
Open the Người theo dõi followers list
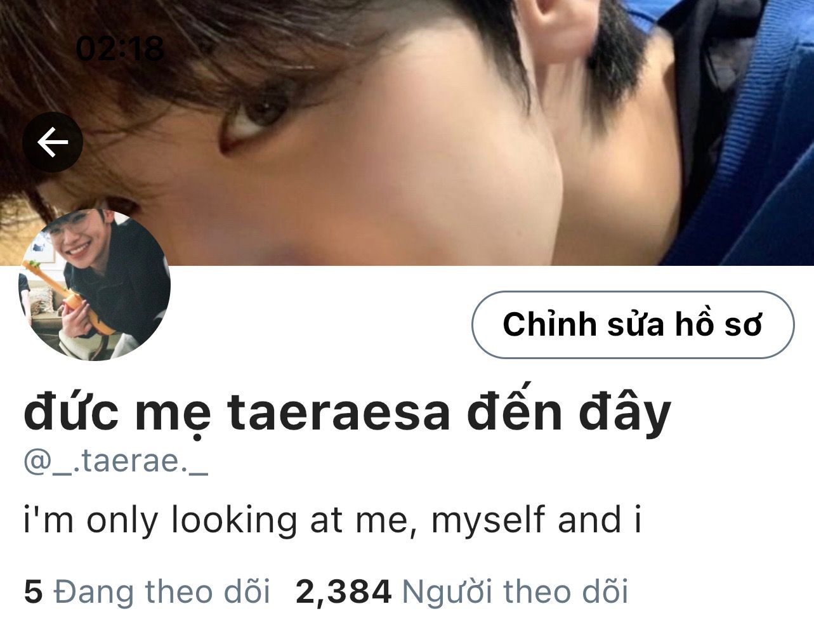pyautogui.click(x=515, y=591)
